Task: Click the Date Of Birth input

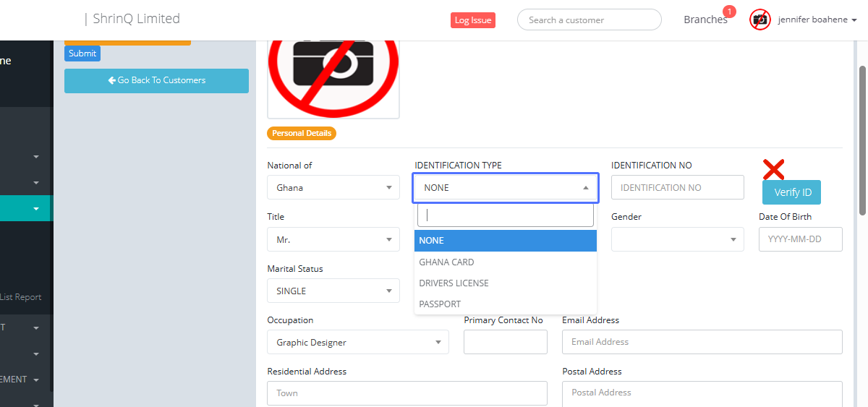Action: point(800,239)
